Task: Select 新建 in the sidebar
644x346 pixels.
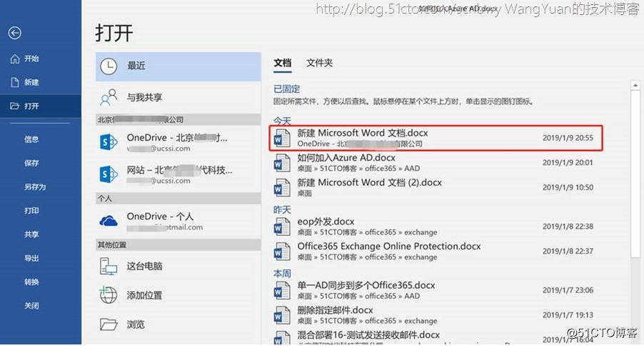Action: click(x=31, y=82)
